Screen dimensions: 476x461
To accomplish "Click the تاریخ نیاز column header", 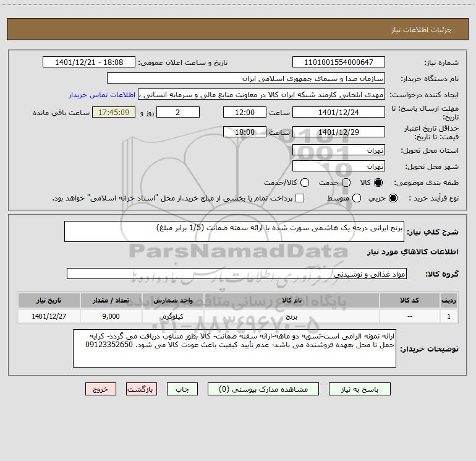I will click(x=49, y=300).
